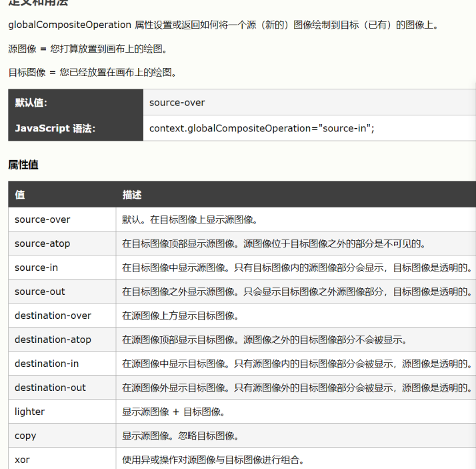
Task: Select the lighter value cell
Action: [x=62, y=411]
